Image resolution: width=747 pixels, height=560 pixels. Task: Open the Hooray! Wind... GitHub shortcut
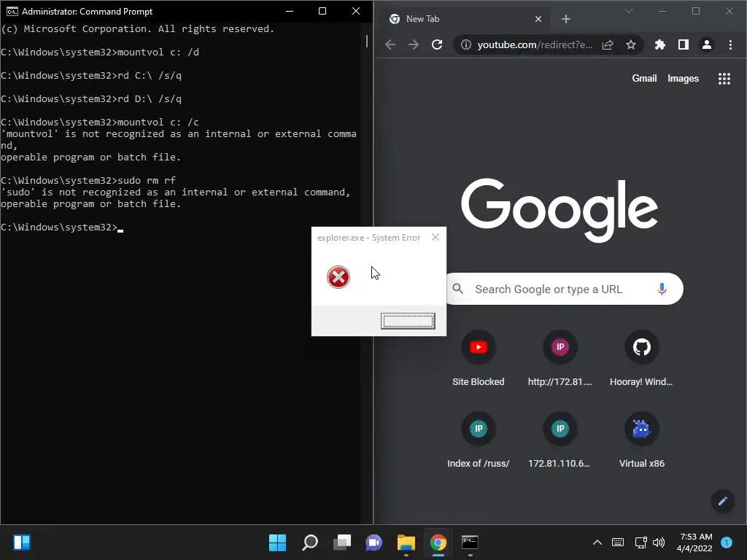[641, 358]
